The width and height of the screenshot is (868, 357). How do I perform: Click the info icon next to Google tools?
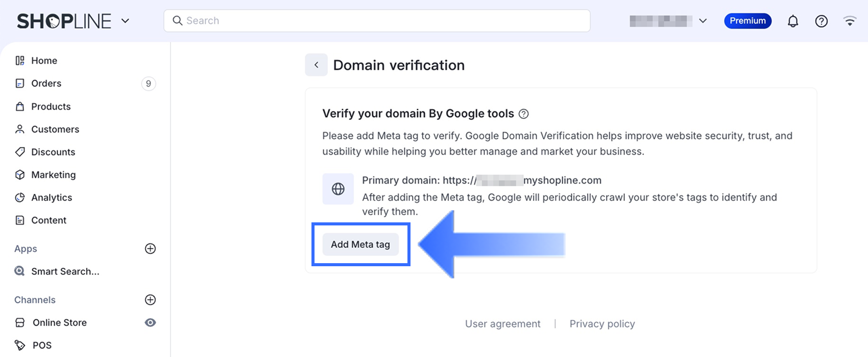[x=523, y=114]
